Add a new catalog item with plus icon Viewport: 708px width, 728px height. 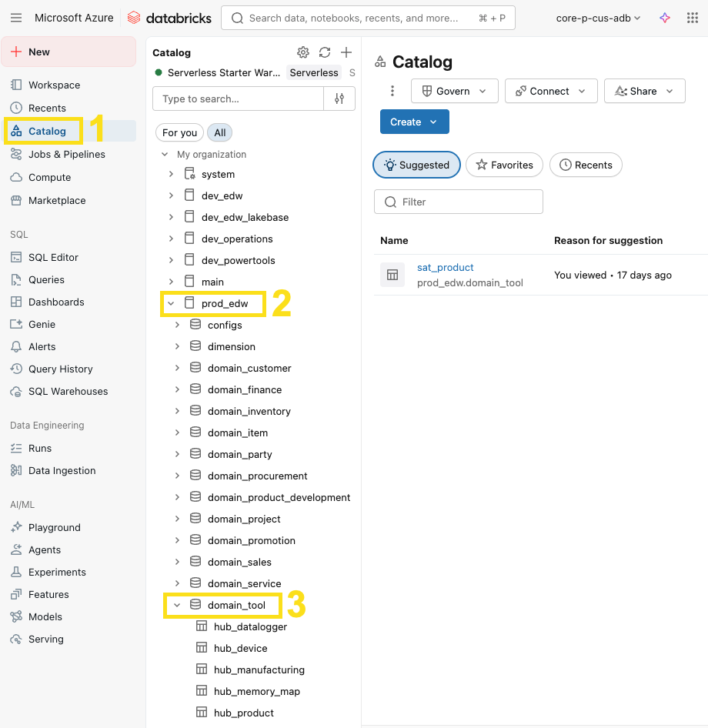pyautogui.click(x=346, y=52)
